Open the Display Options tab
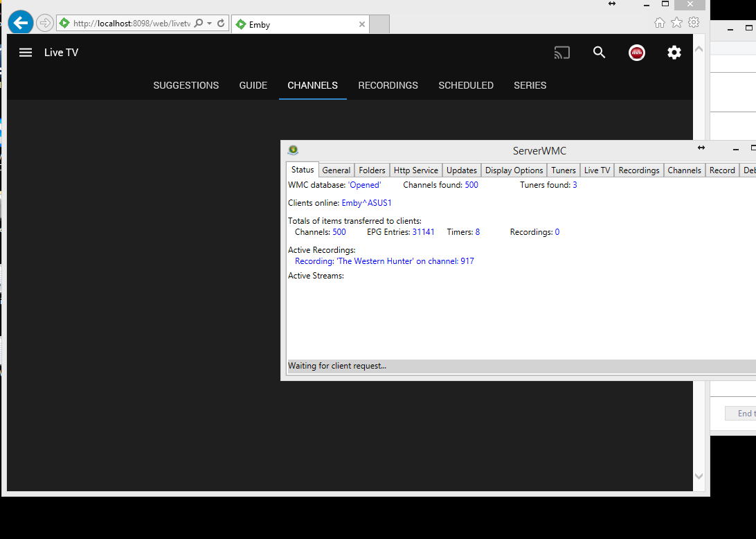Viewport: 756px width, 539px height. pyautogui.click(x=514, y=170)
